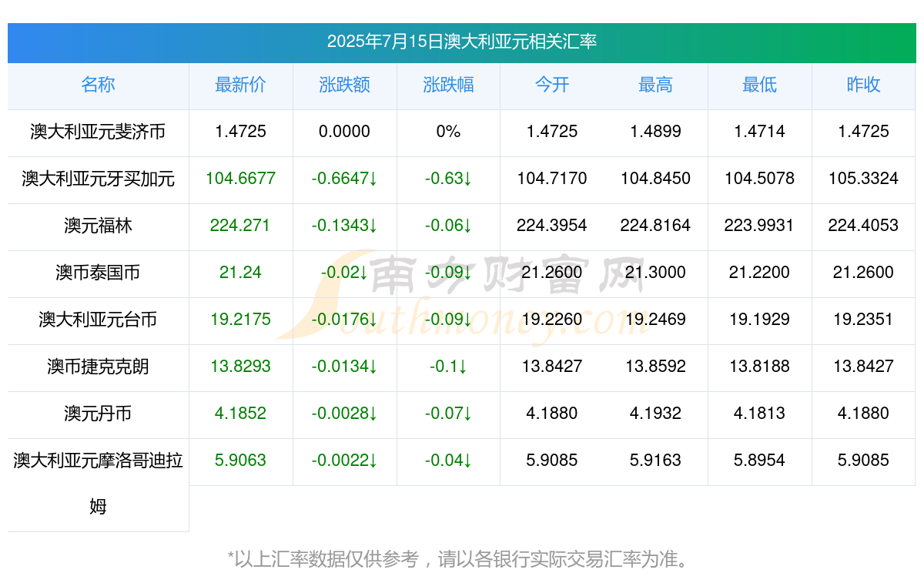Click high value 104.8450
The height and width of the screenshot is (583, 924).
click(x=655, y=179)
